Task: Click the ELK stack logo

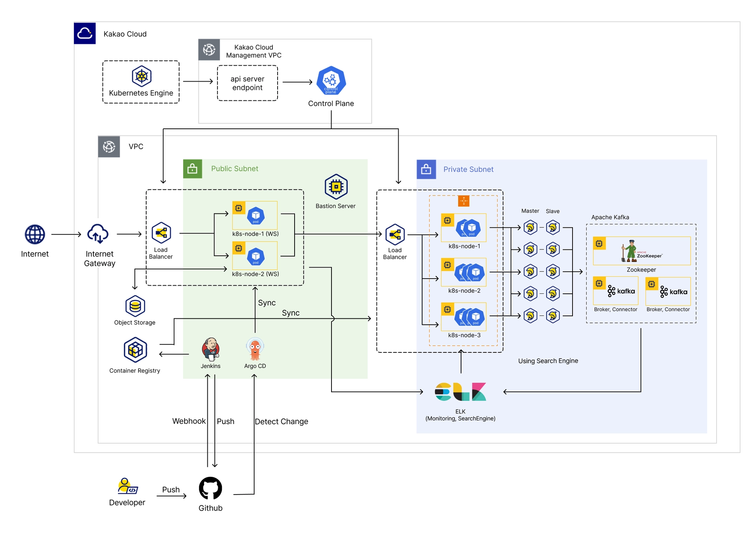Action: point(460,392)
